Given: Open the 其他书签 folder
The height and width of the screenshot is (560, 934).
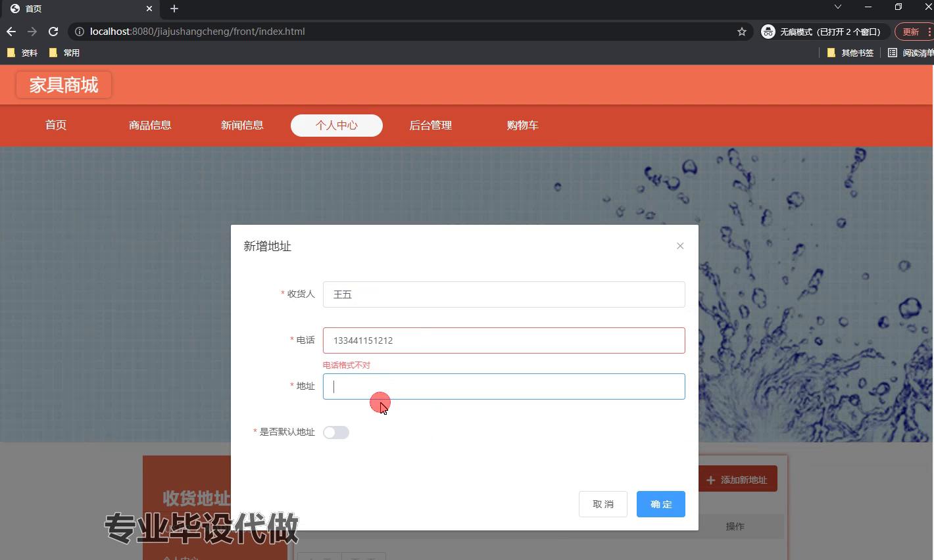Looking at the screenshot, I should click(850, 53).
